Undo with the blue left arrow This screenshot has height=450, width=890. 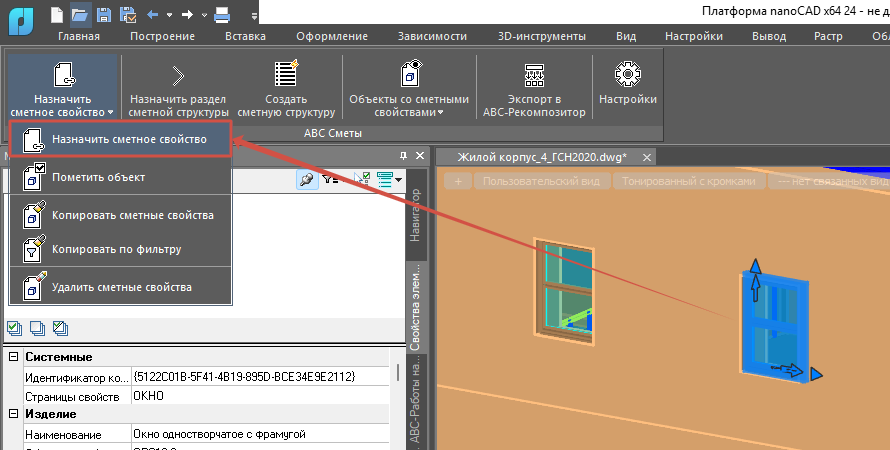(152, 15)
